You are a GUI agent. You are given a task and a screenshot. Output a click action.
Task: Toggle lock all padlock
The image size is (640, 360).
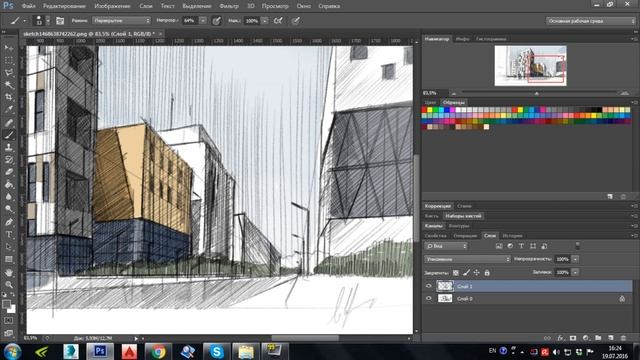[487, 272]
